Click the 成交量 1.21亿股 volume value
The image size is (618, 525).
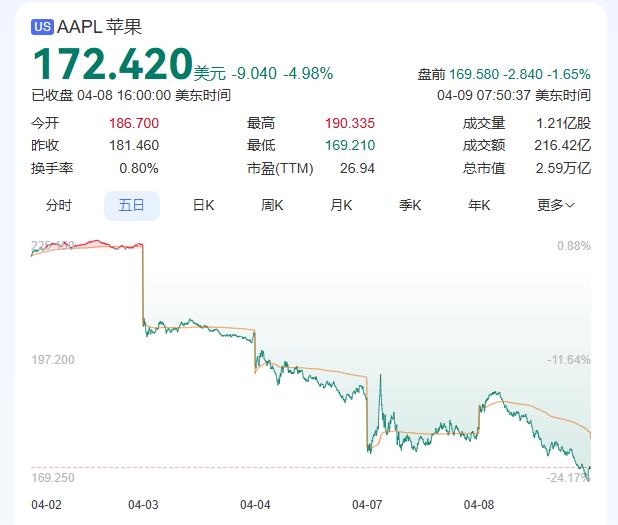(564, 123)
